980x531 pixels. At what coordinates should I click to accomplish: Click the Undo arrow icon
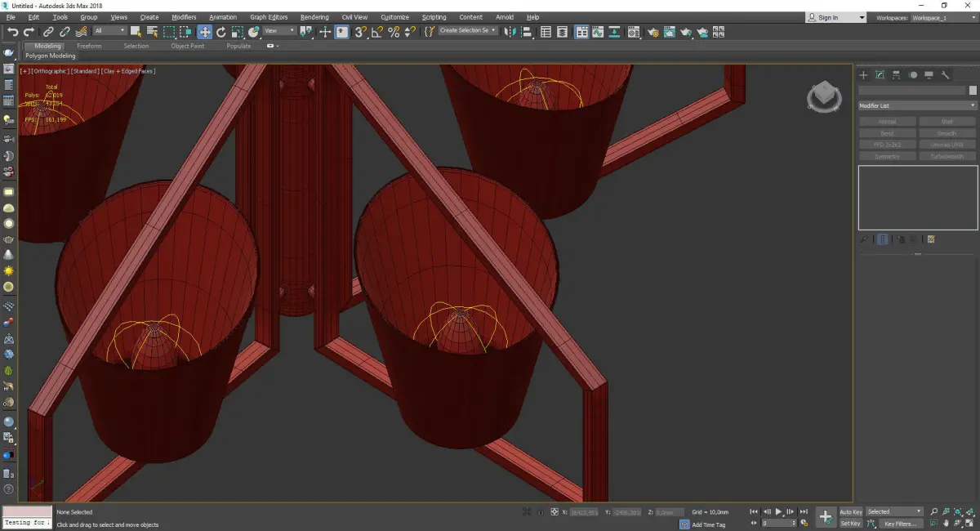tap(12, 32)
